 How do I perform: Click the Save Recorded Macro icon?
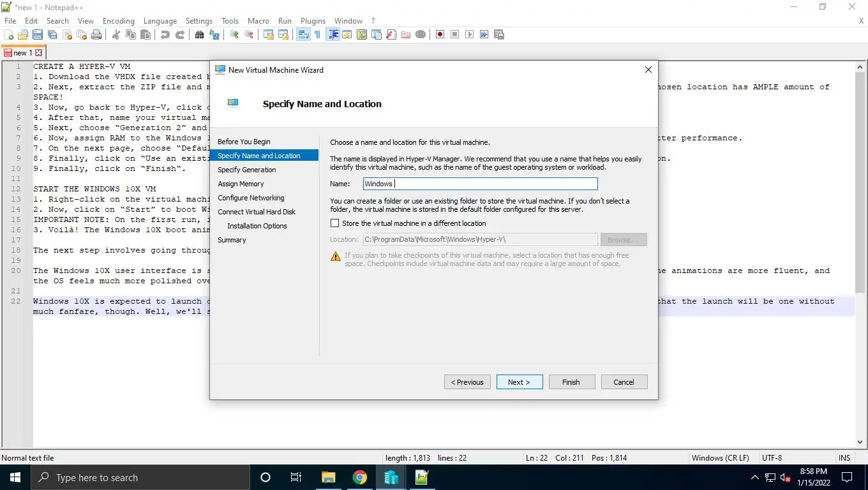pos(498,34)
